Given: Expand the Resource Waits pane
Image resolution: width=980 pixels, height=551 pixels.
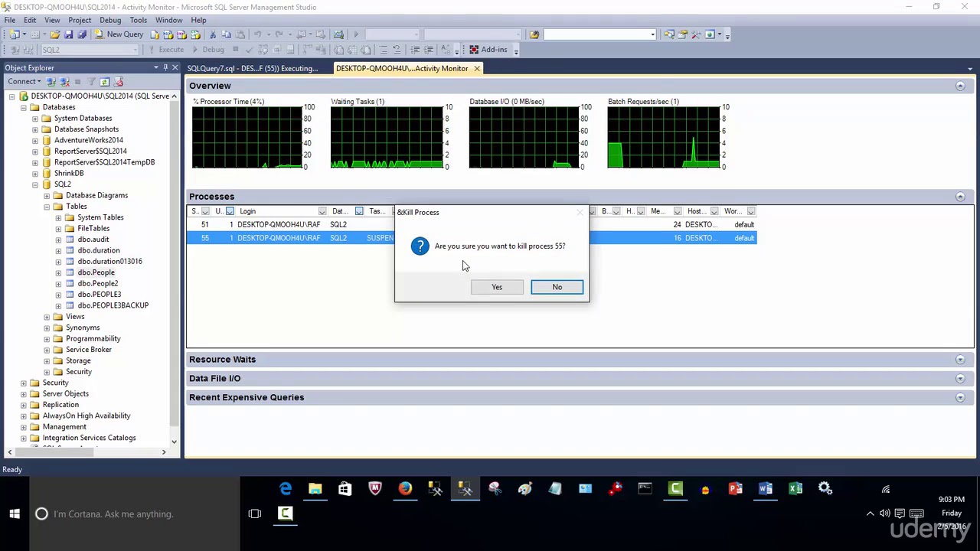Looking at the screenshot, I should (x=960, y=360).
